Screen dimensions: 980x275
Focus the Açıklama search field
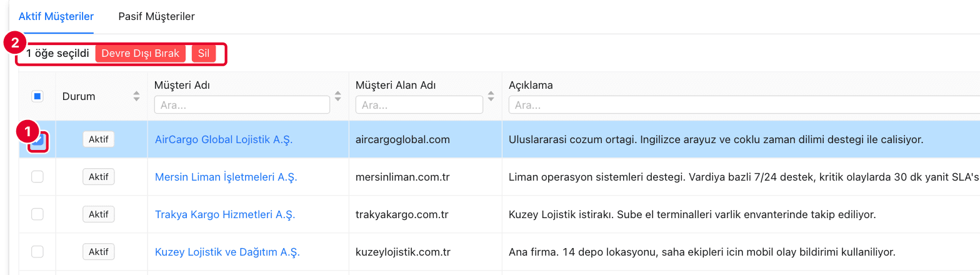coord(744,105)
